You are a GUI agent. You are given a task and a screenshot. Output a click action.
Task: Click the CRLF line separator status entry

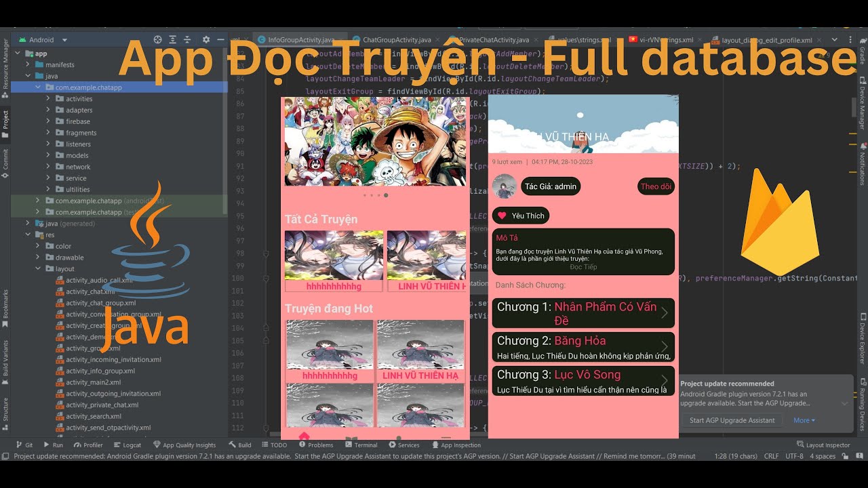pyautogui.click(x=772, y=456)
